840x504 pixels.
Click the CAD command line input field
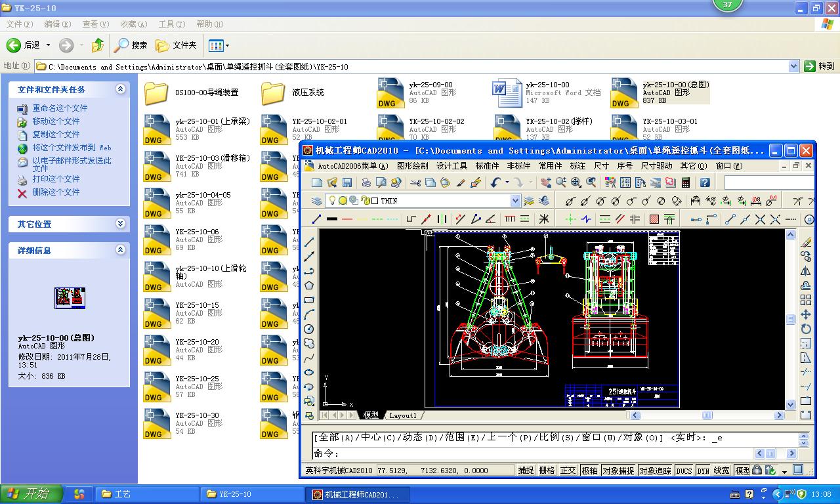tap(534, 453)
